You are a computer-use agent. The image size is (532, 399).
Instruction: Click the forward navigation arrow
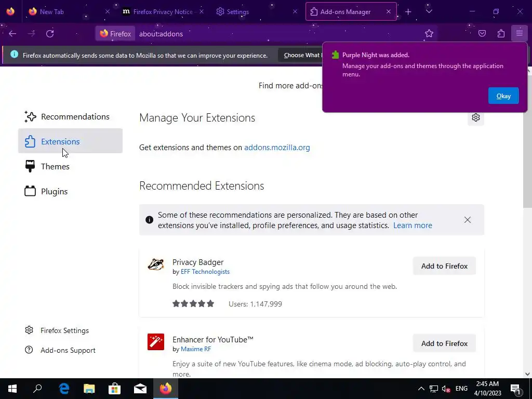pos(31,34)
